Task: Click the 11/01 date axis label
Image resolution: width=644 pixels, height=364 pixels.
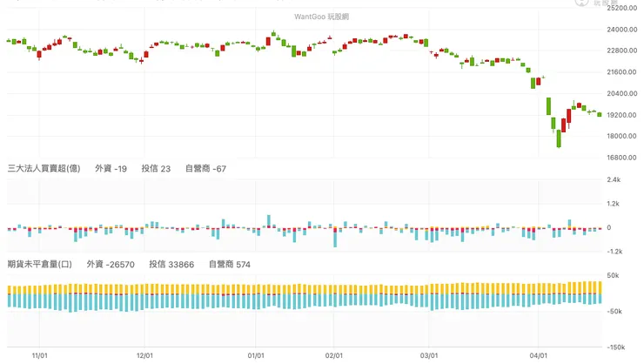Action: pyautogui.click(x=40, y=356)
